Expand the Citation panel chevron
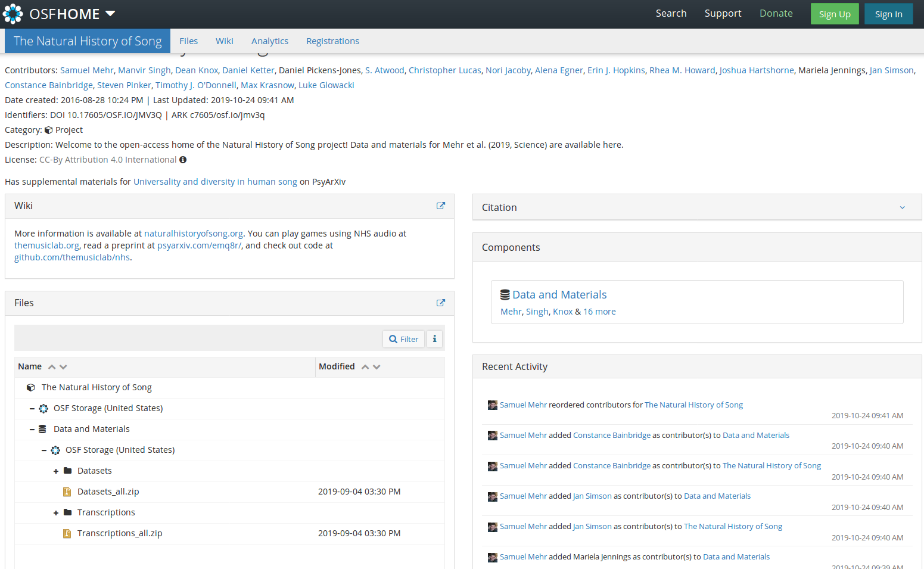 [x=902, y=207]
